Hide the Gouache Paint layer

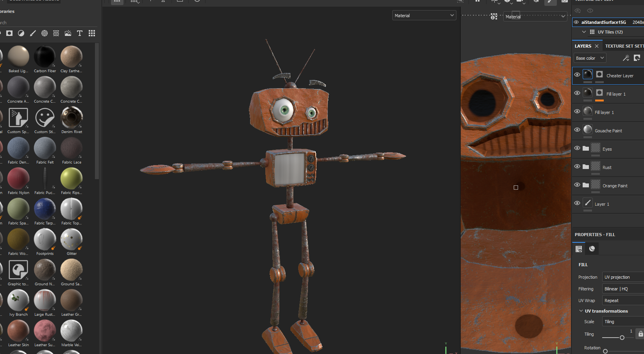pyautogui.click(x=577, y=130)
